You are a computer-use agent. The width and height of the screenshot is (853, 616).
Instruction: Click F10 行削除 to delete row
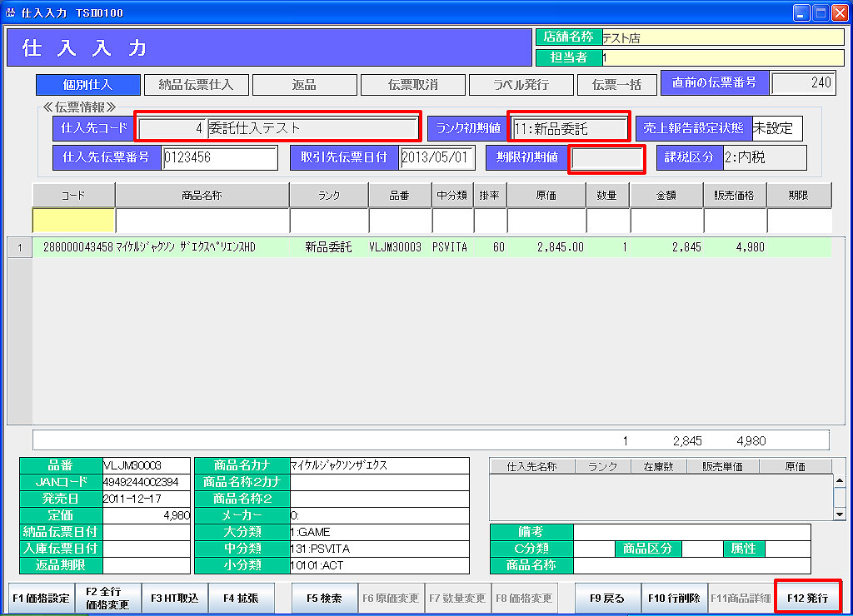(674, 598)
